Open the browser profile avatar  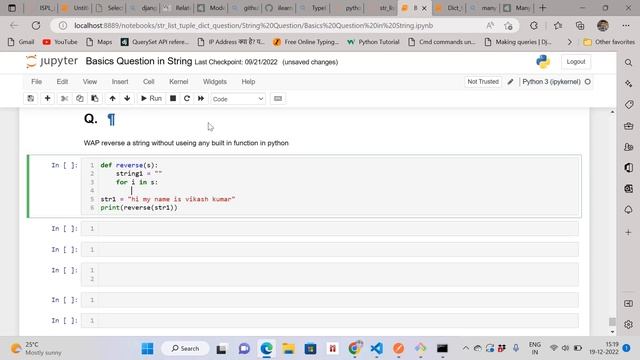coord(603,26)
